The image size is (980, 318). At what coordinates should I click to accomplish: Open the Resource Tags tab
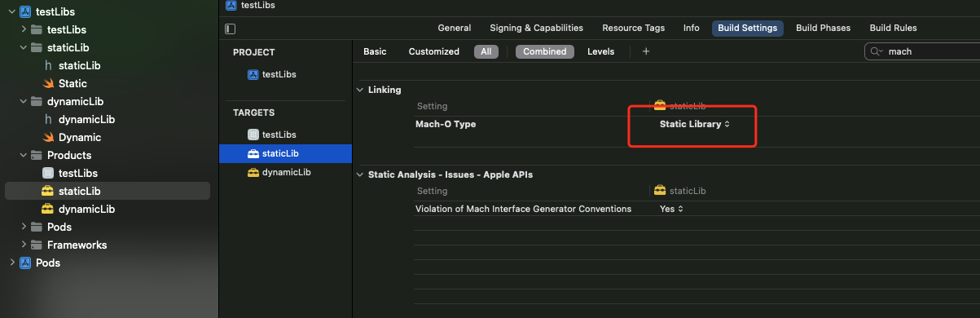click(633, 28)
